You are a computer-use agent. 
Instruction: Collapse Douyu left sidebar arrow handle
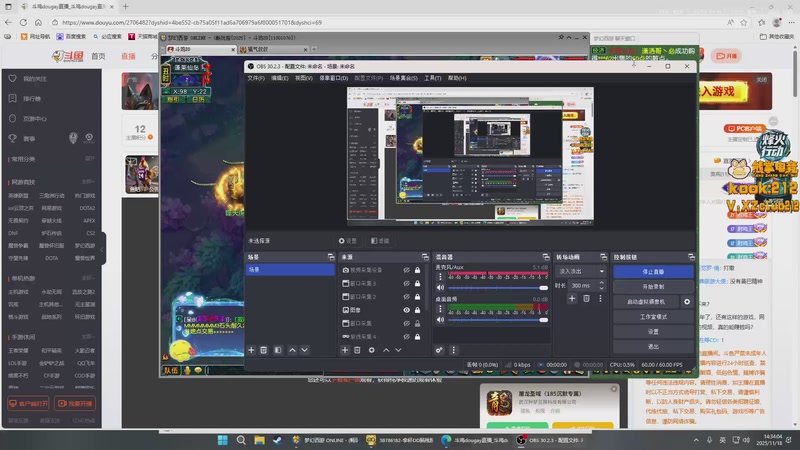click(x=103, y=248)
